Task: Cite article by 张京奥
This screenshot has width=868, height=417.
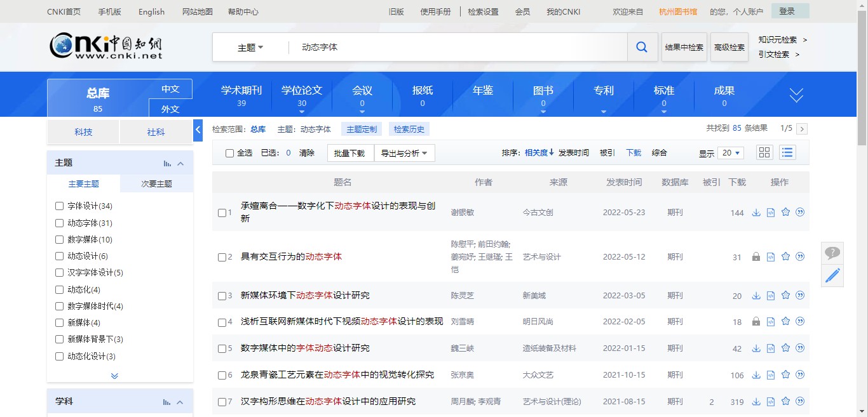Action: [x=800, y=374]
